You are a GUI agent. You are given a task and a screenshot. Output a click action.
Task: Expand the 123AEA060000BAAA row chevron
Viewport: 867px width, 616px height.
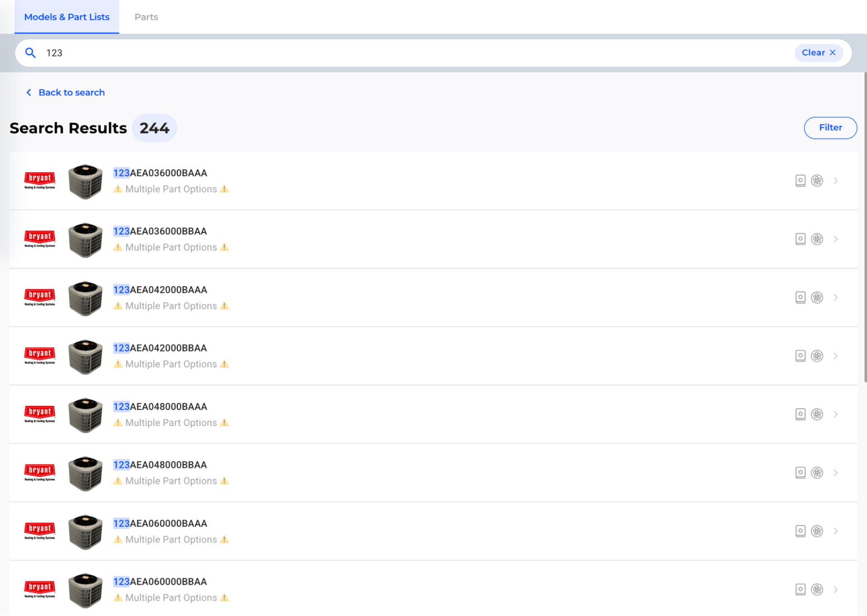(836, 531)
